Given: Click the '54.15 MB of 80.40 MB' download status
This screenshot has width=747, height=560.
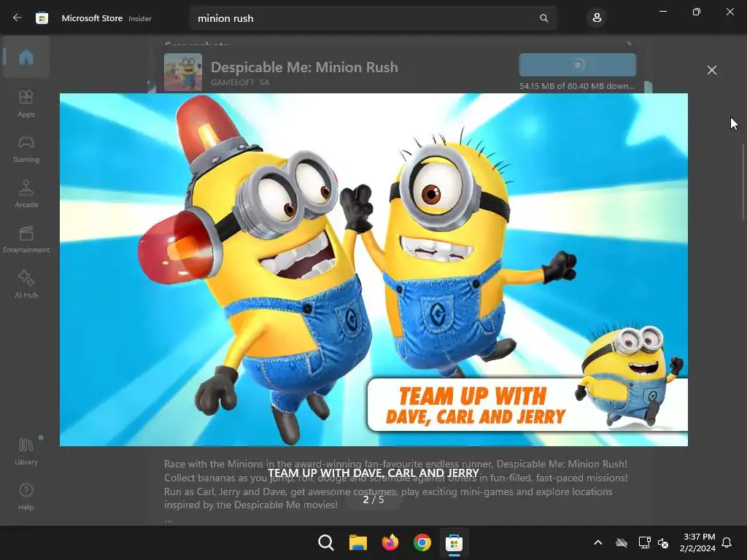Looking at the screenshot, I should coord(577,86).
